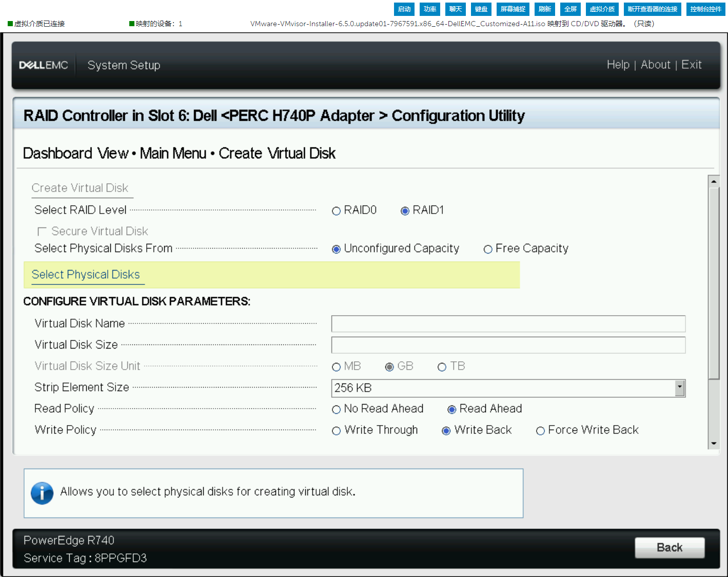The image size is (728, 577).
Task: Open the 聊天 (Chat) console button
Action: [456, 9]
